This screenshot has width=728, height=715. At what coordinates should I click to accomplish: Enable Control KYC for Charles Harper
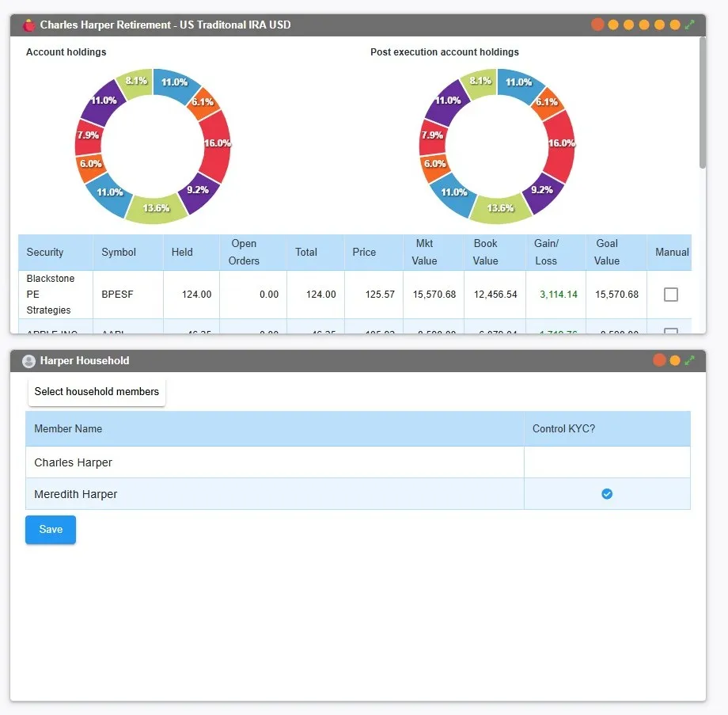tap(607, 462)
